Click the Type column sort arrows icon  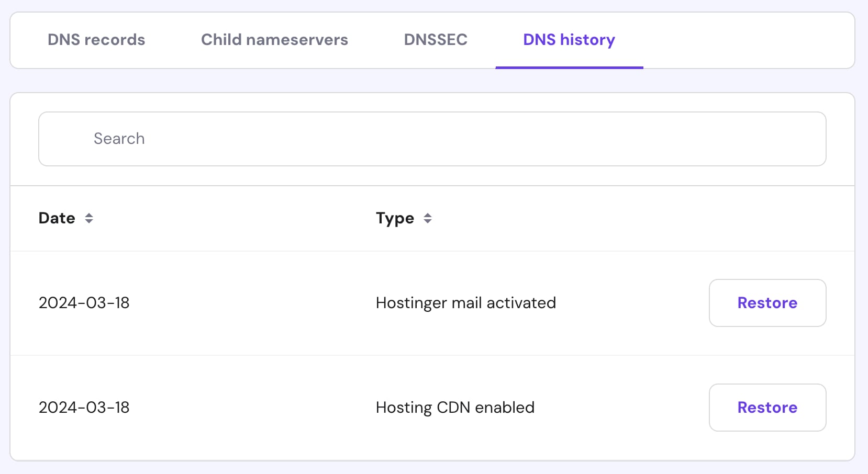[428, 218]
